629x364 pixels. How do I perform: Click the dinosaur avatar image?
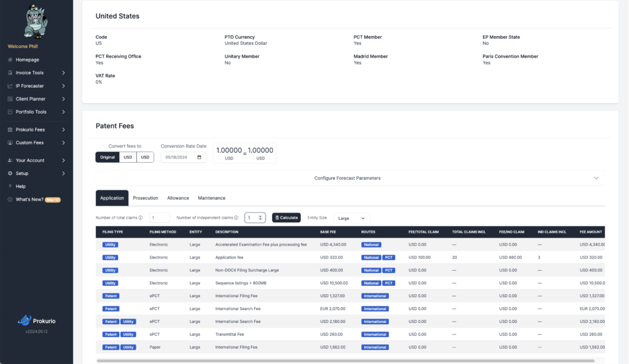pyautogui.click(x=36, y=22)
